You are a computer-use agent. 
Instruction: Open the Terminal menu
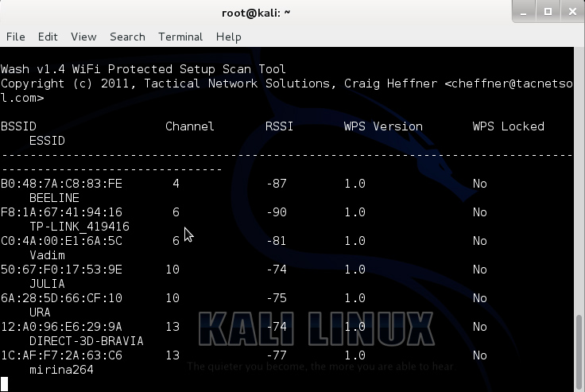(180, 37)
